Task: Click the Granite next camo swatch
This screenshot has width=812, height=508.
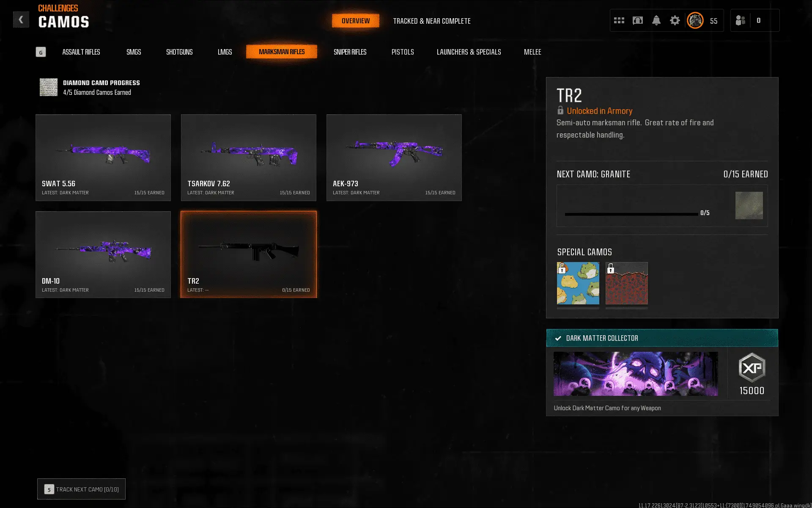Action: coord(749,206)
